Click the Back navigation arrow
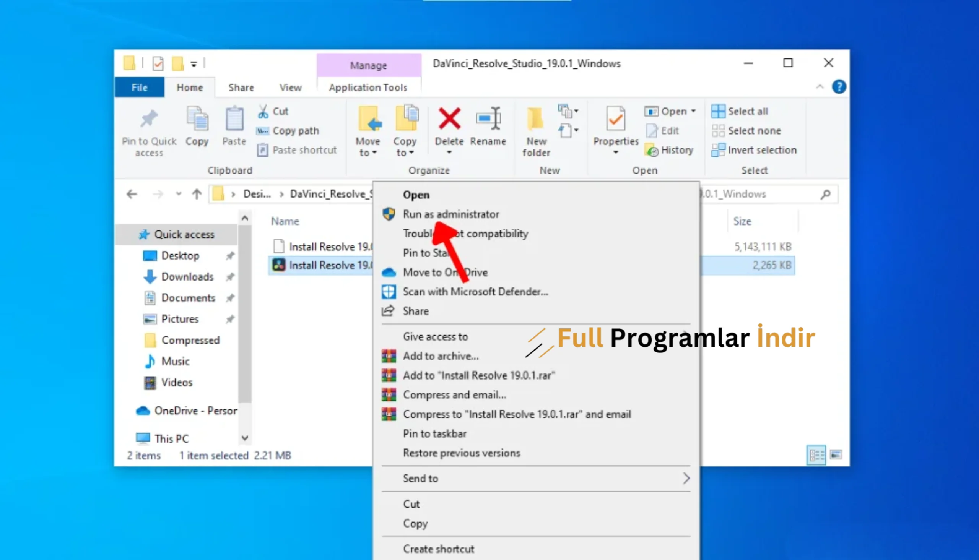Screen dimensions: 979x560 tap(132, 194)
